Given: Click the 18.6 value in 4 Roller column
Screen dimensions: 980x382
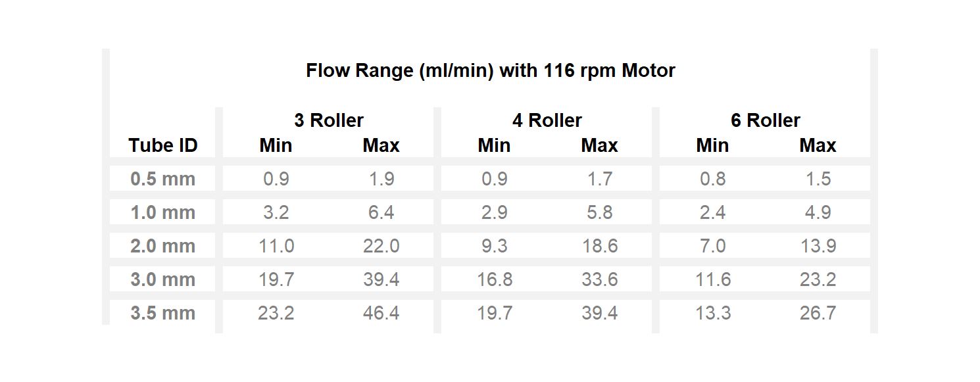Looking at the screenshot, I should [600, 246].
